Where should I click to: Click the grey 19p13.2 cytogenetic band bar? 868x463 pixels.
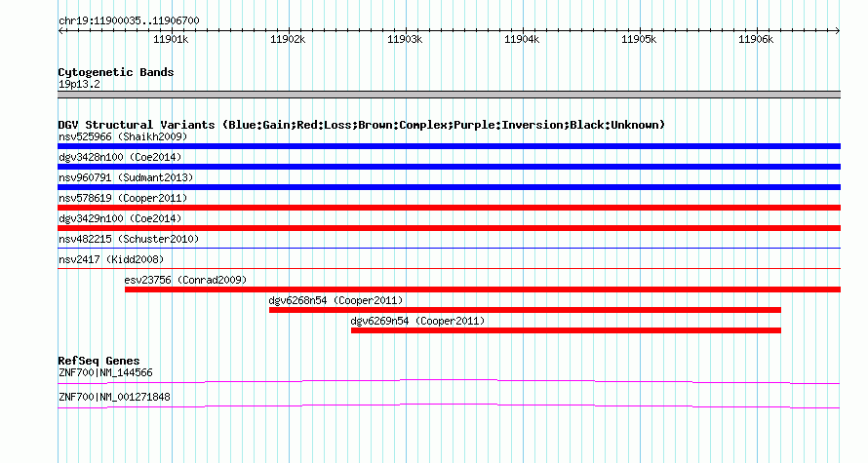point(449,95)
